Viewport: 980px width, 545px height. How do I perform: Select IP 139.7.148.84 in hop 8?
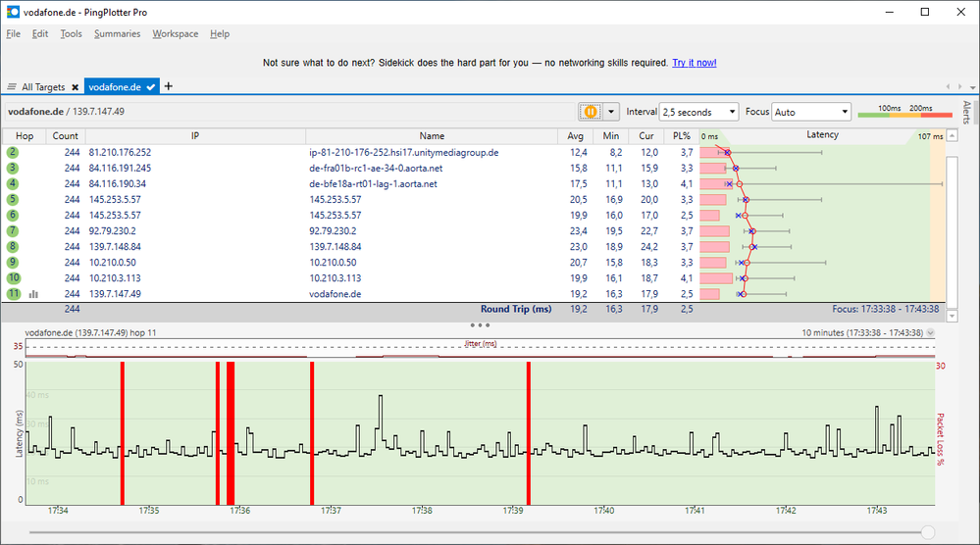[115, 247]
